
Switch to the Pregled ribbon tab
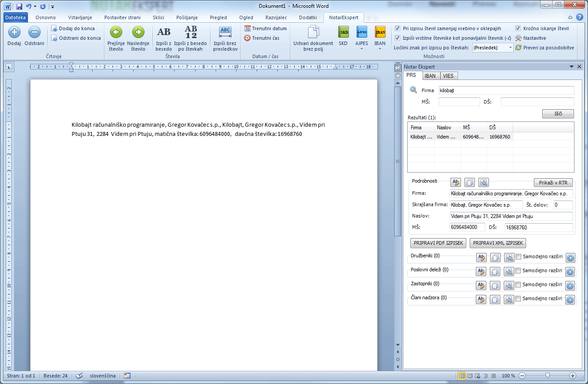pos(218,17)
